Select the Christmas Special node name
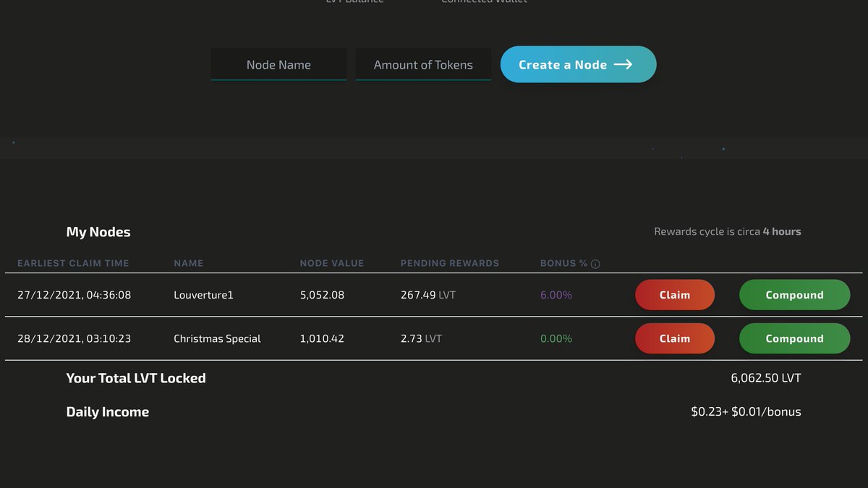This screenshot has height=488, width=868. (x=217, y=338)
